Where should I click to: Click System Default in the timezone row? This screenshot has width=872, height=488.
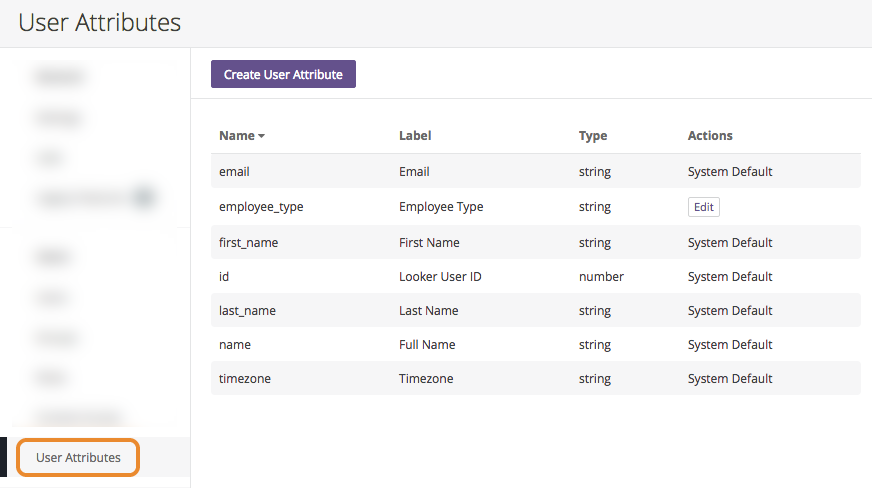point(730,379)
